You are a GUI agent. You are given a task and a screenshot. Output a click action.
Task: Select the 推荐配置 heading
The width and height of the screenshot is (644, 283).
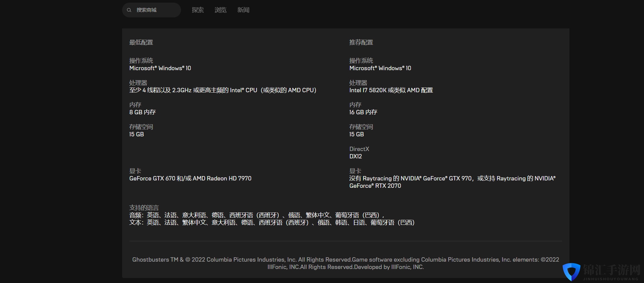tap(361, 42)
